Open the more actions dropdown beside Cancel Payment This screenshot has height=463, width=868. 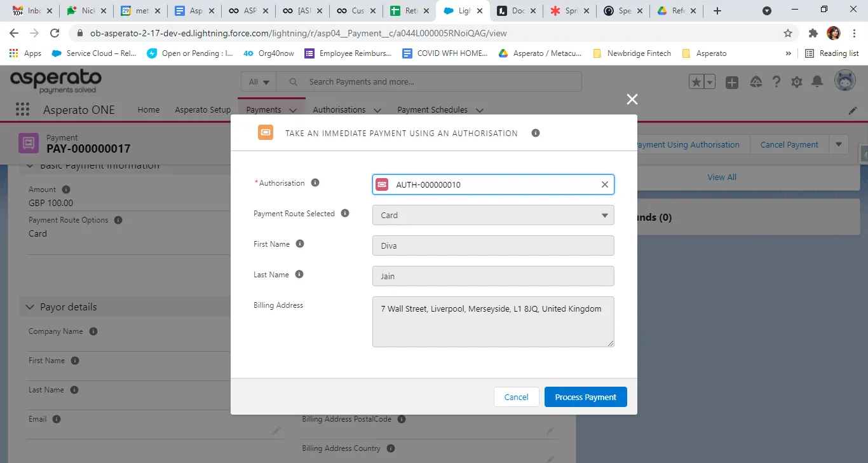[x=839, y=144]
